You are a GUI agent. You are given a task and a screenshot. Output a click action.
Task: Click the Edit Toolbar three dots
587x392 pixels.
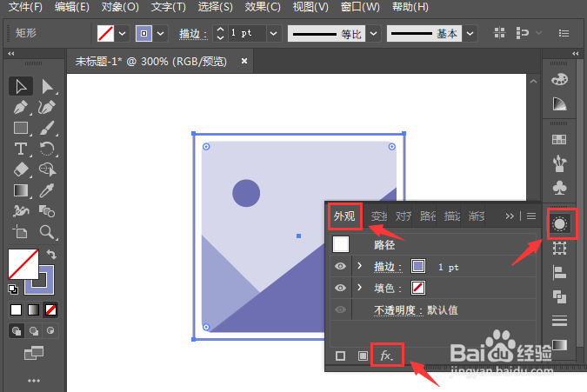pyautogui.click(x=34, y=381)
